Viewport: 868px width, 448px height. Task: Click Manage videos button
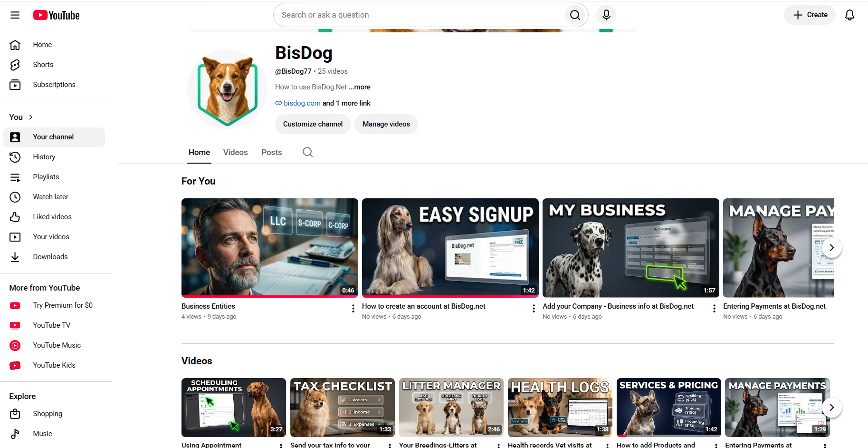click(386, 124)
